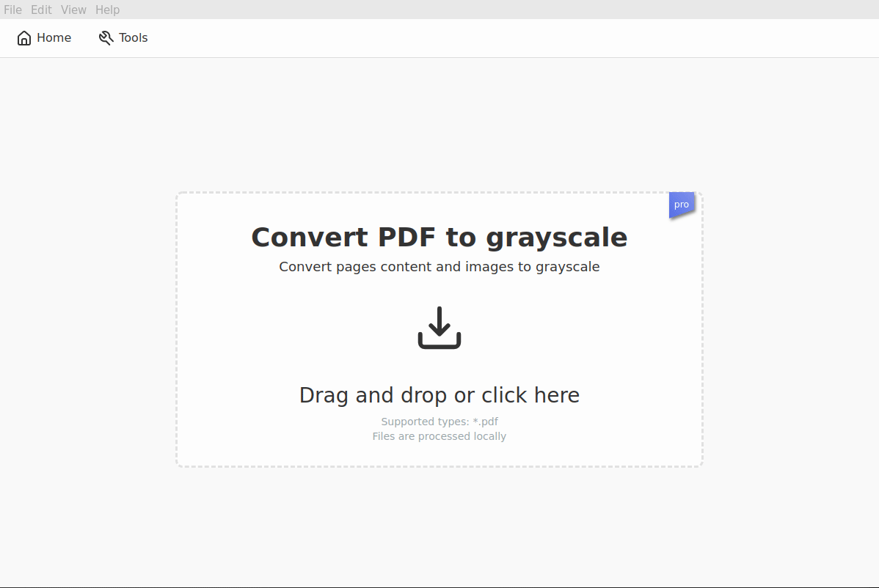This screenshot has height=588, width=879.
Task: Click Files are processed locally text
Action: pos(439,436)
